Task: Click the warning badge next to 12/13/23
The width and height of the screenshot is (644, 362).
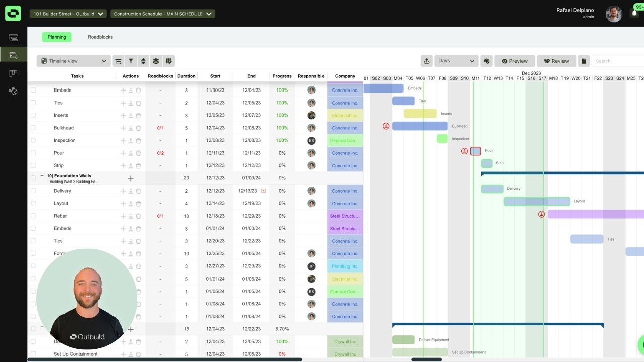Action: pyautogui.click(x=263, y=191)
